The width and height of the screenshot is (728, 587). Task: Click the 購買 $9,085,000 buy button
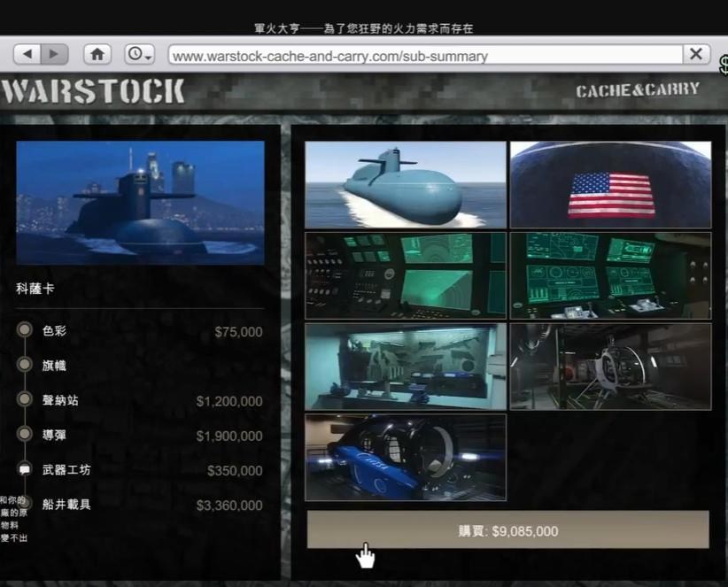[508, 530]
